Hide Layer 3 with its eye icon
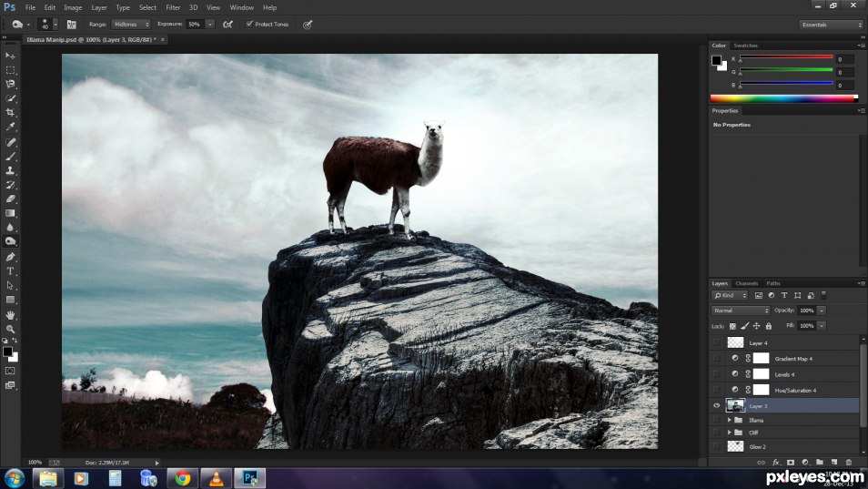This screenshot has width=868, height=489. pos(716,406)
